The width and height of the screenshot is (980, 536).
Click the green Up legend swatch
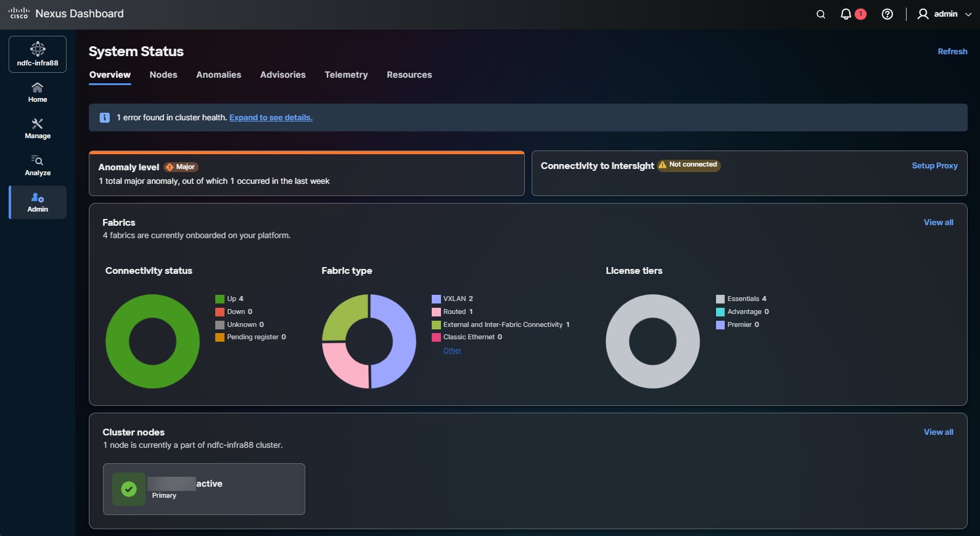pos(220,299)
